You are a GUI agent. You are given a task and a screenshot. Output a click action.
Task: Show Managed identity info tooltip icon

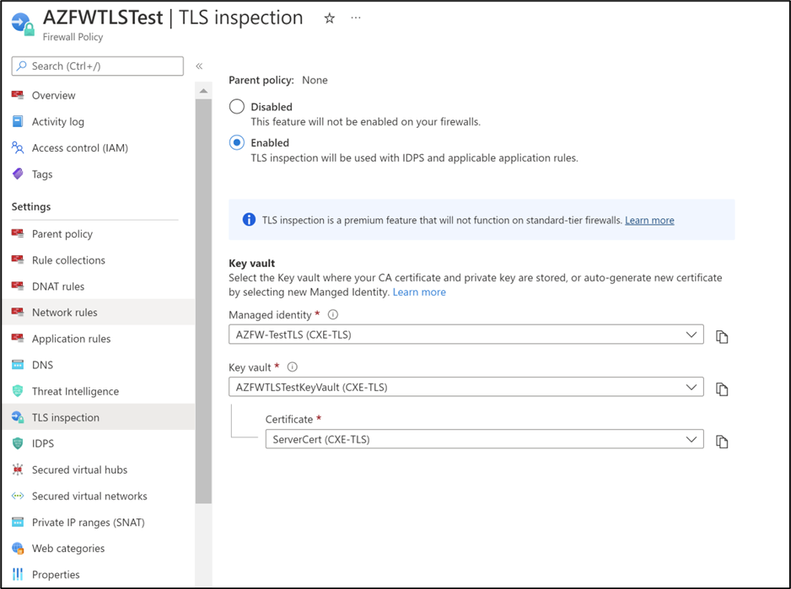333,315
